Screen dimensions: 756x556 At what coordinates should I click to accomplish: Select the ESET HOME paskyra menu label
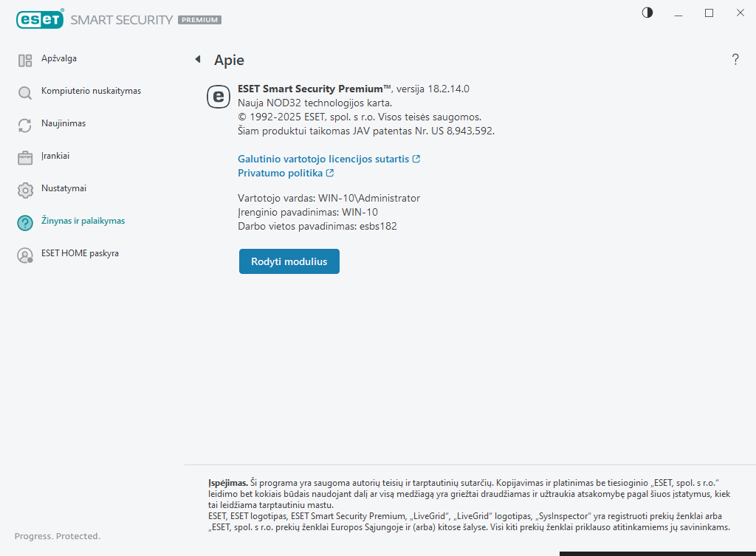80,253
